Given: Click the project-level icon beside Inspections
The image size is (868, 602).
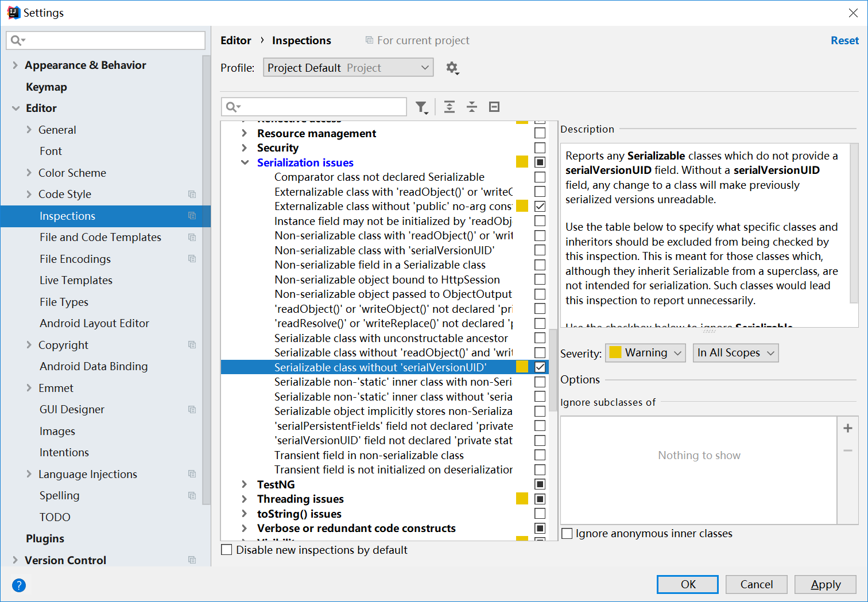Looking at the screenshot, I should tap(192, 216).
